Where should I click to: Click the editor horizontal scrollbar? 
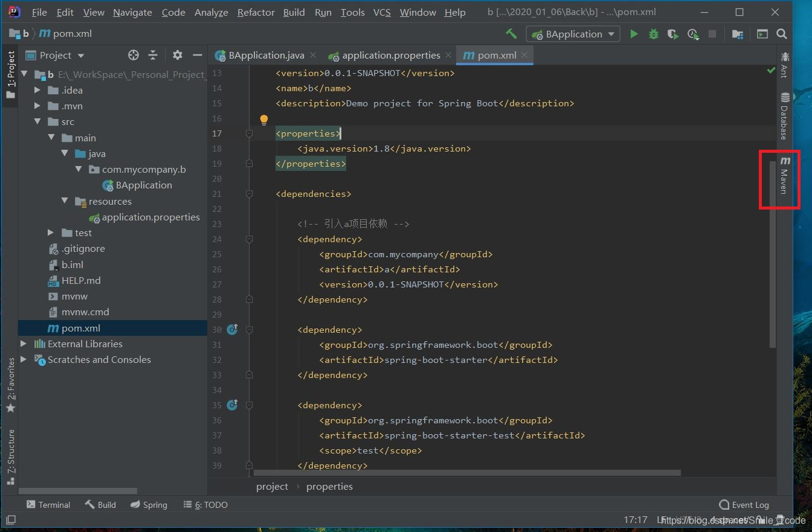[467, 473]
